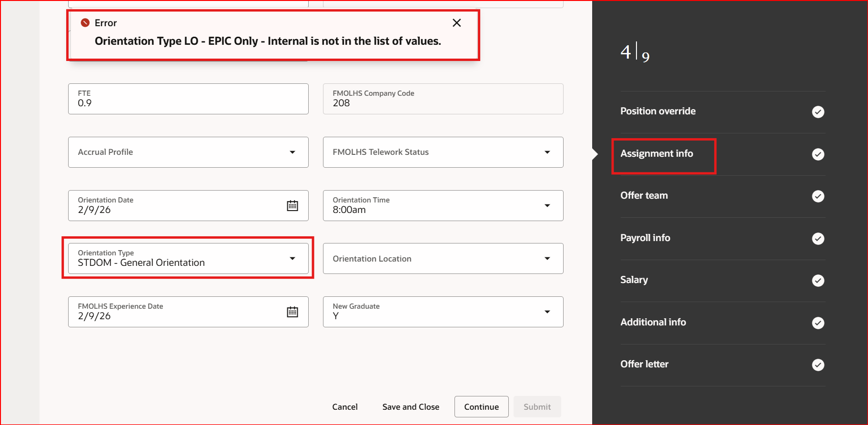Expand the Accrual Profile dropdown
This screenshot has width=868, height=425.
(x=293, y=152)
